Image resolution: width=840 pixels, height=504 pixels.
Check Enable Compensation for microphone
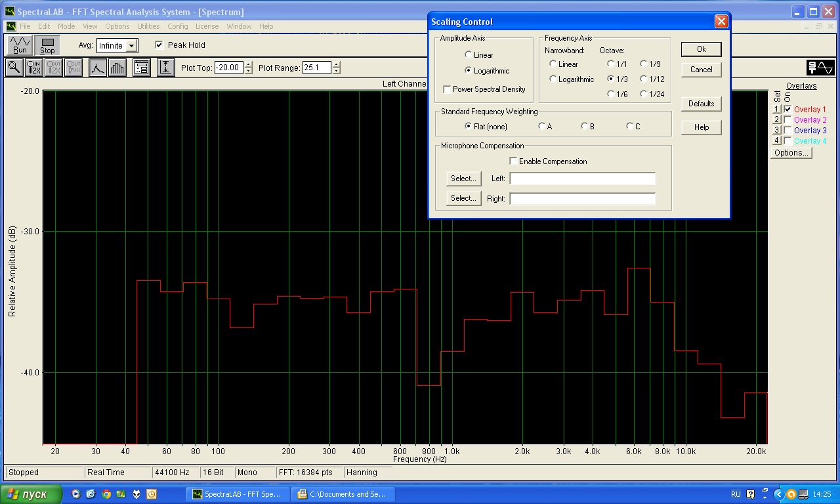point(514,161)
